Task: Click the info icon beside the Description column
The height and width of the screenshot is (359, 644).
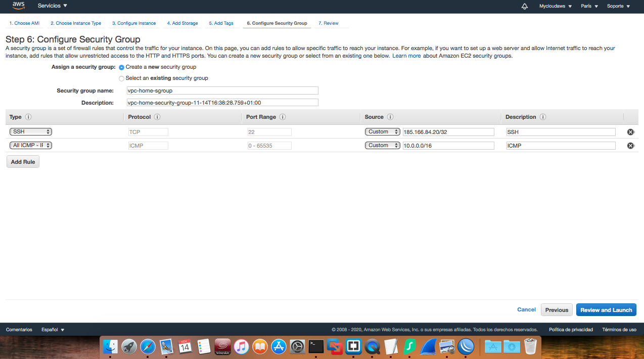Action: click(x=542, y=117)
